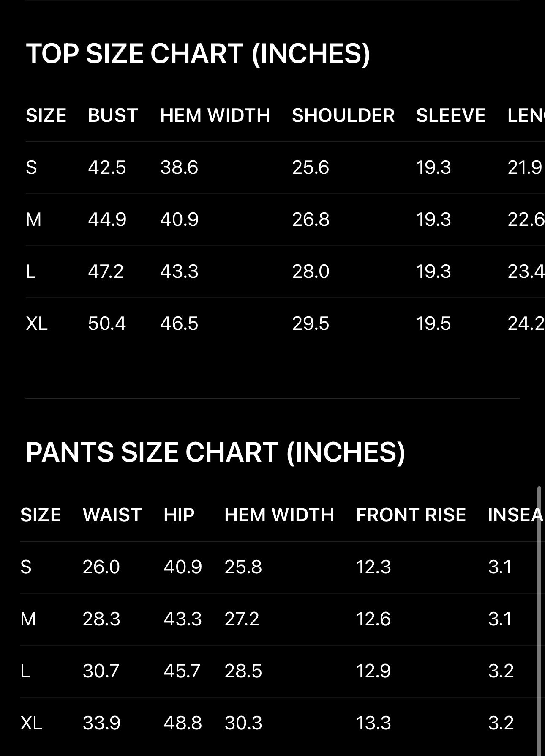Click front rise value 12.9 for size L
Screen dimensions: 545x756
coord(373,671)
